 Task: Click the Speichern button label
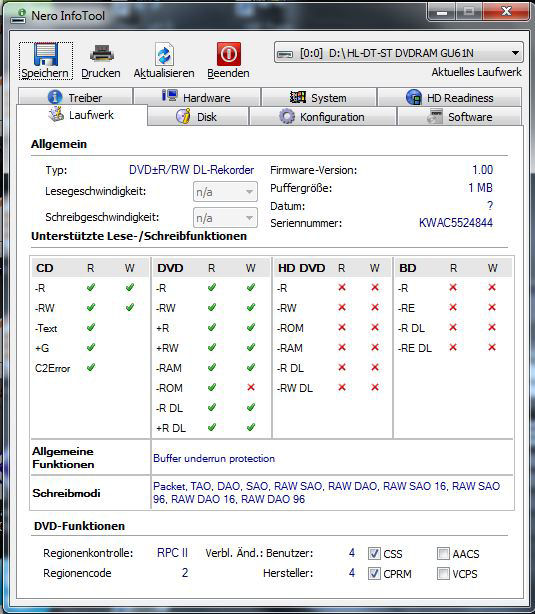tap(45, 73)
